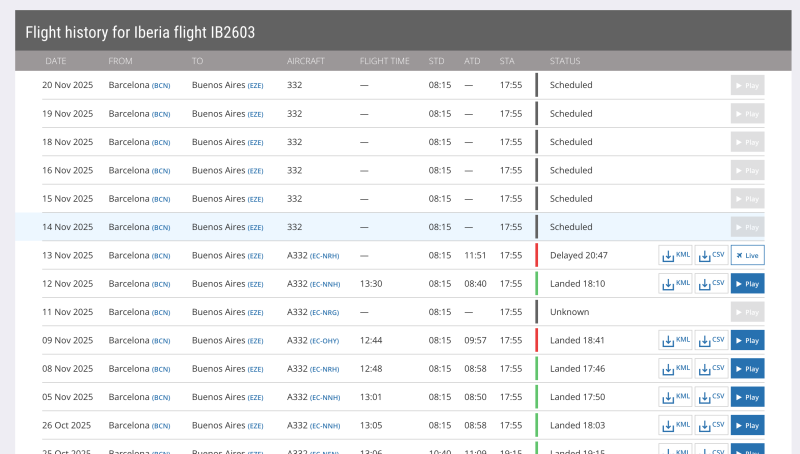Play the 26 Oct 2025 flight
This screenshot has width=800, height=454.
point(747,425)
